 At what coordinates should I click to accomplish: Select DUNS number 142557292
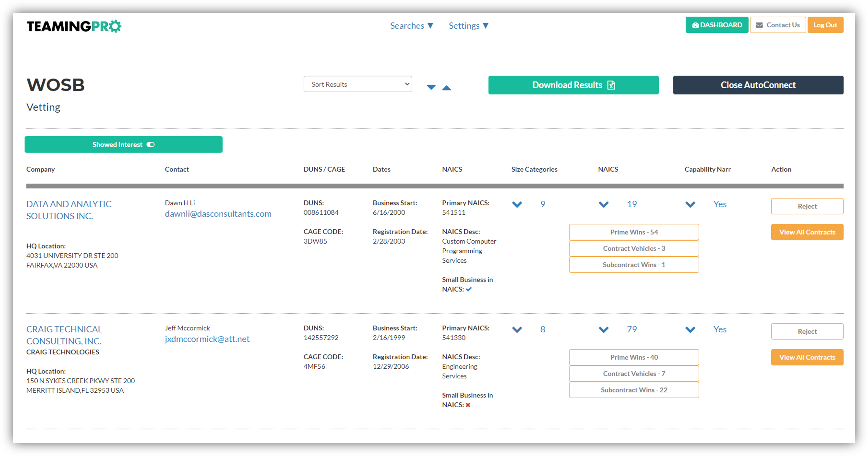point(321,338)
